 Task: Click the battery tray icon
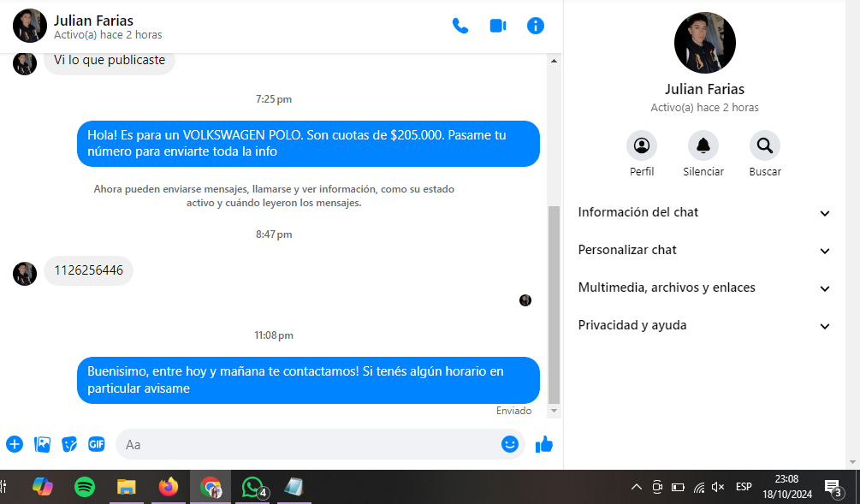678,486
